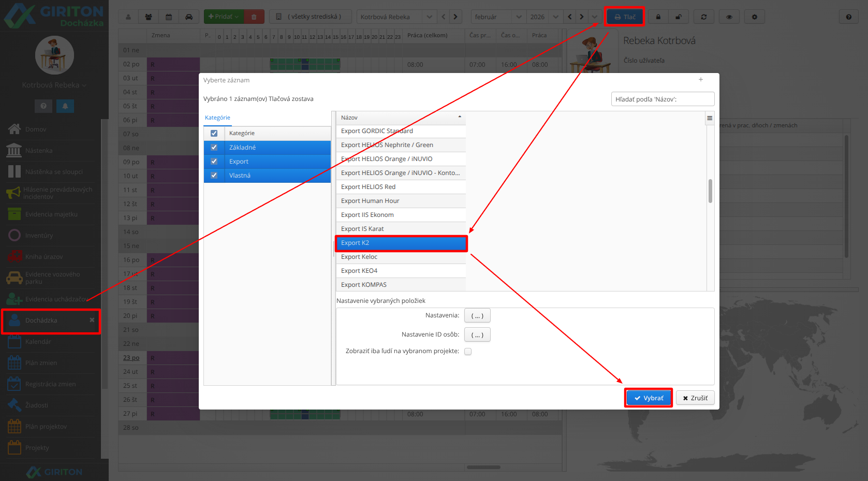Select the Export HELIOS Red row
The width and height of the screenshot is (868, 481).
click(401, 187)
